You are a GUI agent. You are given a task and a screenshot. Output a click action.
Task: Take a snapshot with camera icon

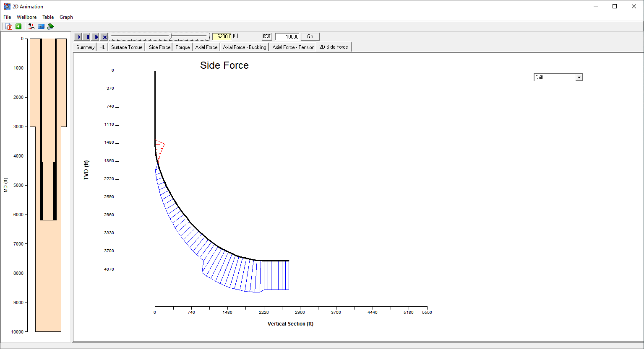click(x=267, y=36)
